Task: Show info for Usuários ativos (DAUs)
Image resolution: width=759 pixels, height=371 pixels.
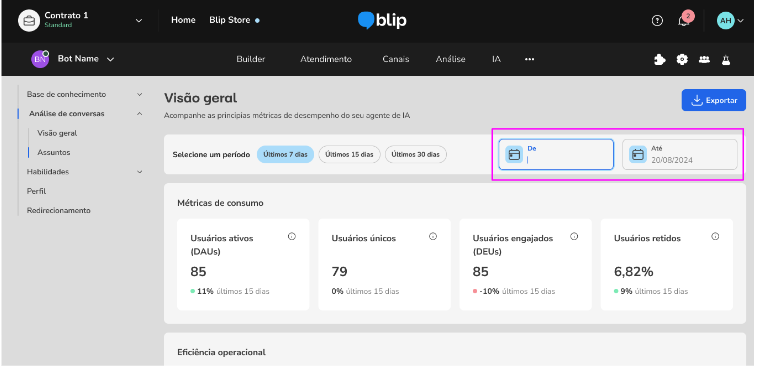Action: [291, 236]
